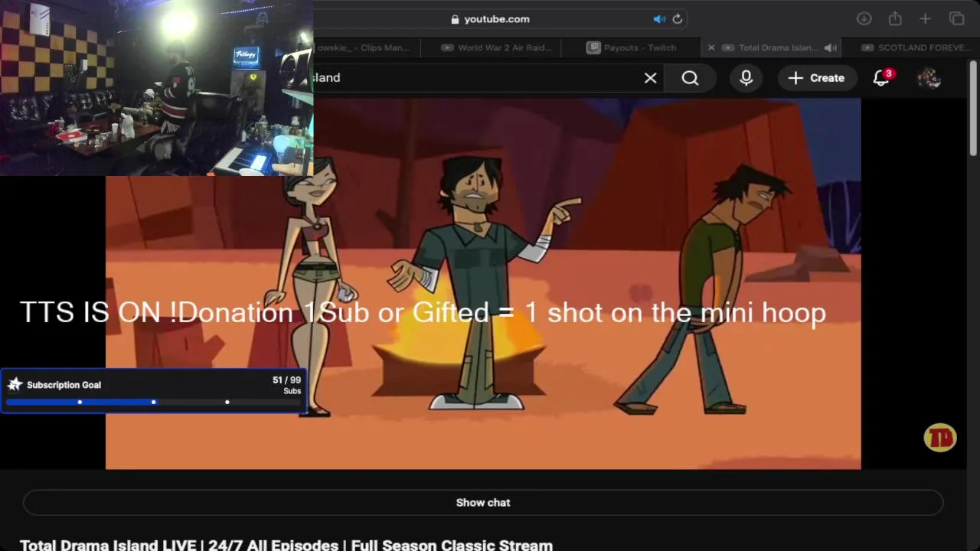Click the webcam overlay feed
This screenshot has height=551, width=980.
coord(156,88)
